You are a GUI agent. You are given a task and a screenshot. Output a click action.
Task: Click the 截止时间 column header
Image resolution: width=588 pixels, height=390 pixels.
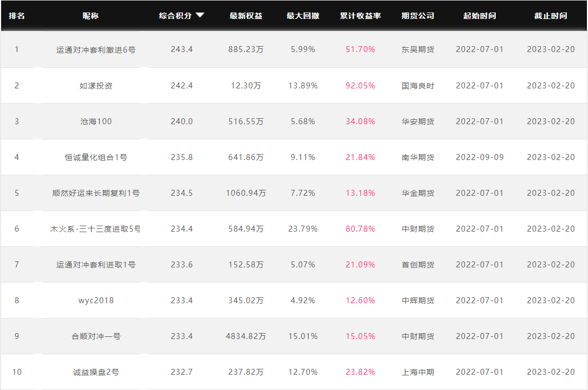click(551, 16)
